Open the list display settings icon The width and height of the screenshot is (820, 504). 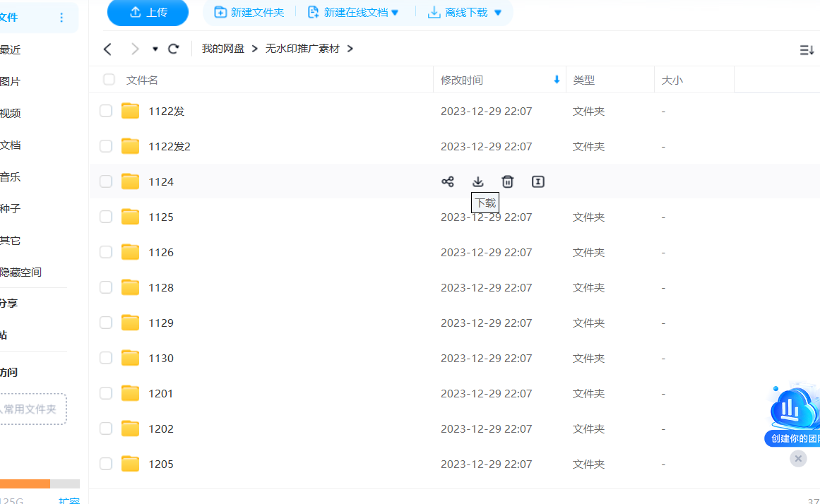[x=807, y=49]
